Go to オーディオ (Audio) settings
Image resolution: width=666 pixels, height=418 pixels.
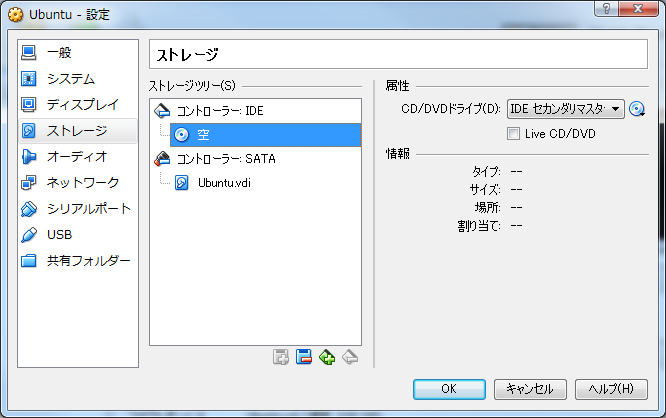point(76,157)
